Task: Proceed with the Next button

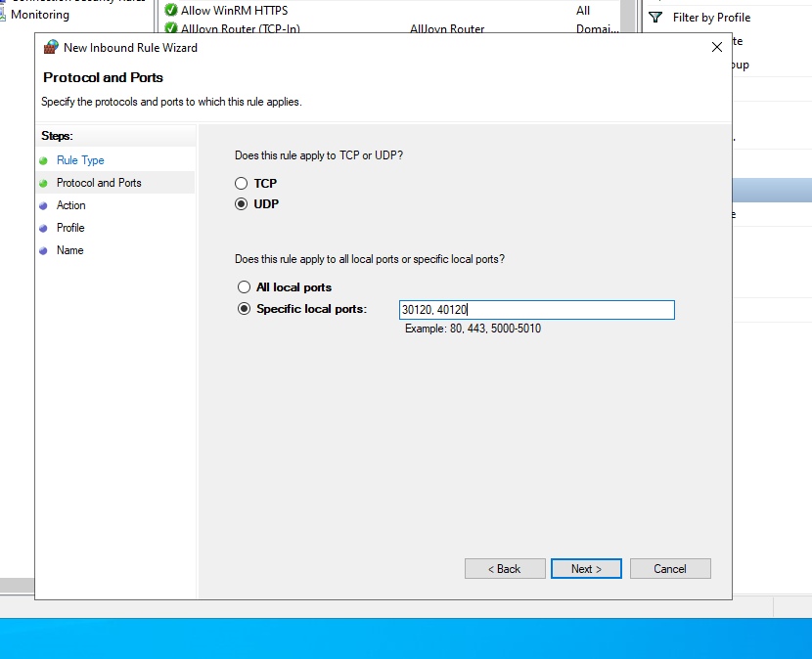Action: click(586, 568)
